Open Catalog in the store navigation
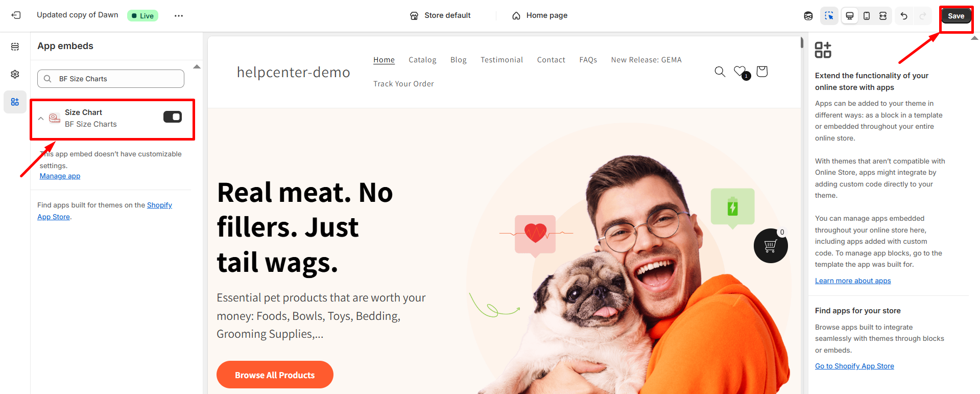 [422, 60]
